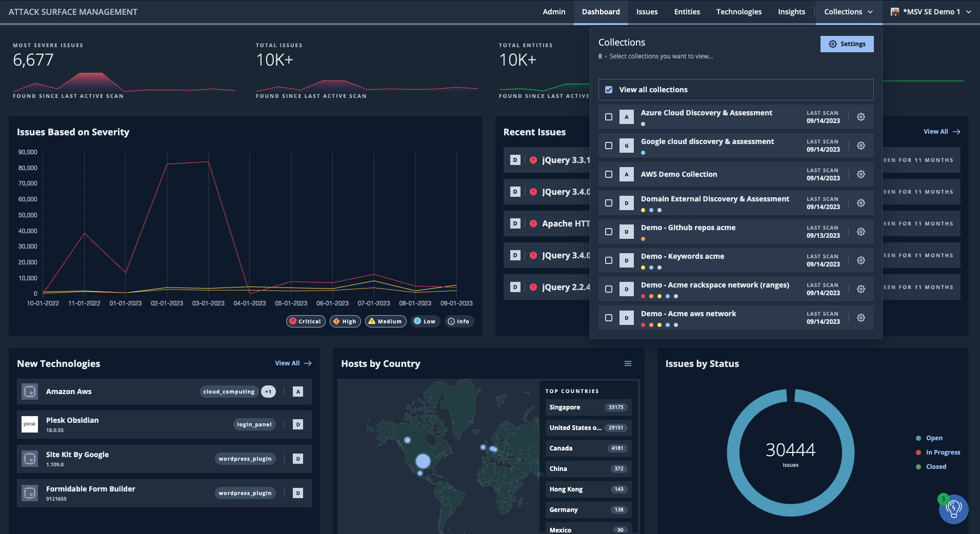Click the lightbulb help icon
The height and width of the screenshot is (534, 980).
953,509
